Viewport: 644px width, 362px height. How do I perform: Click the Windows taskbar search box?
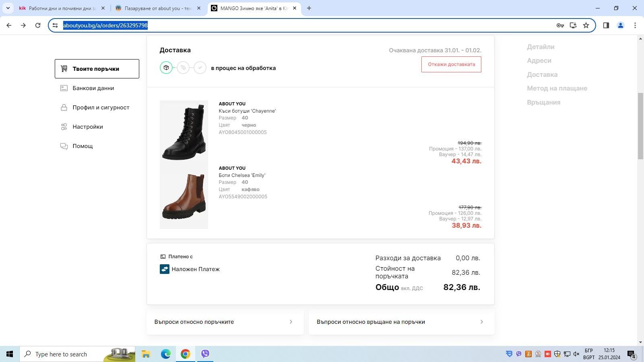coord(77,354)
